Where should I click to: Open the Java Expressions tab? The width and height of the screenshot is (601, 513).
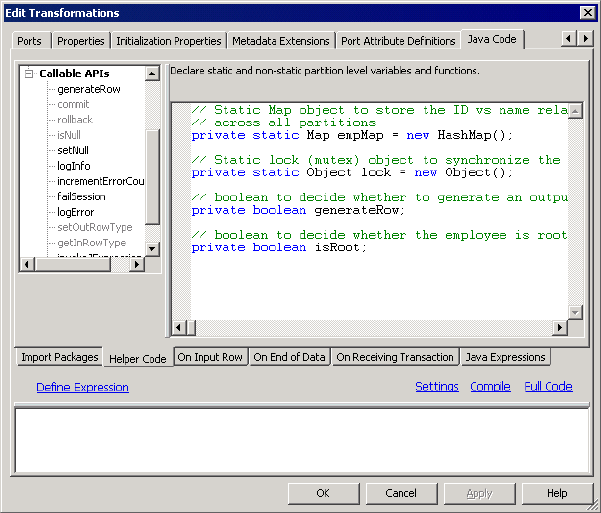pos(506,357)
